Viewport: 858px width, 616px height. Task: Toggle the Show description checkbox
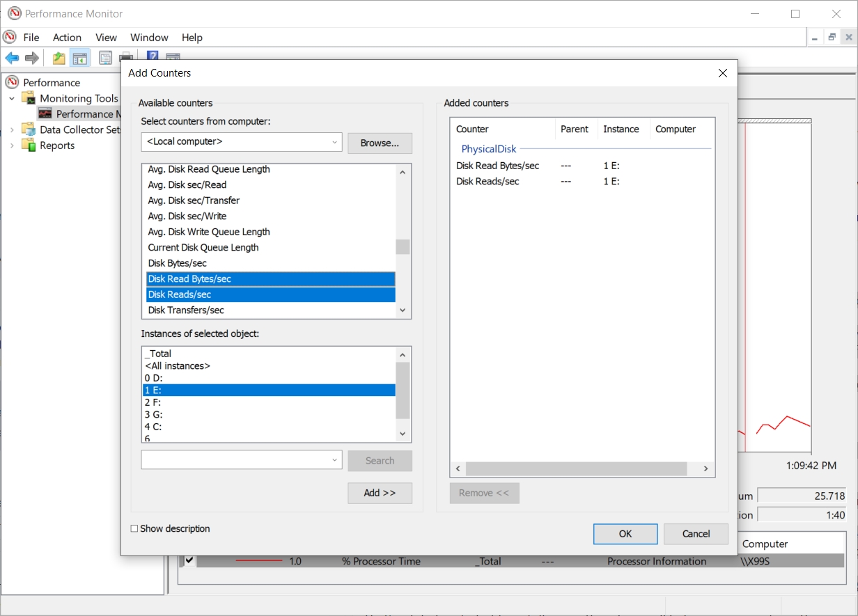134,528
